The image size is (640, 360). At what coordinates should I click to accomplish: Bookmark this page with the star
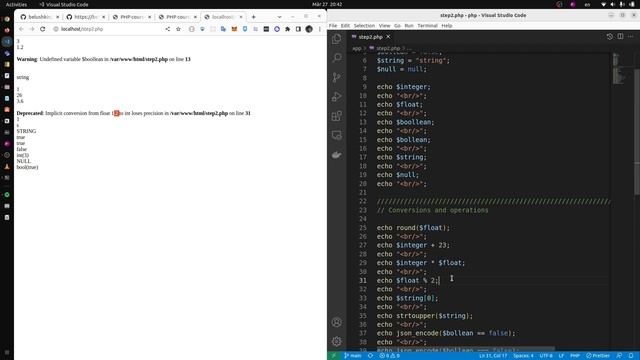click(x=178, y=29)
